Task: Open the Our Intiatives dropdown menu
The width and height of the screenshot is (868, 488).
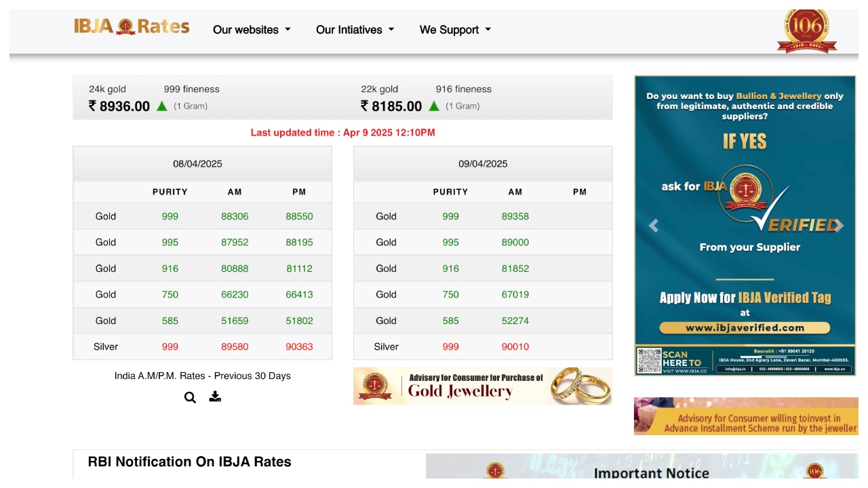Action: 355,30
